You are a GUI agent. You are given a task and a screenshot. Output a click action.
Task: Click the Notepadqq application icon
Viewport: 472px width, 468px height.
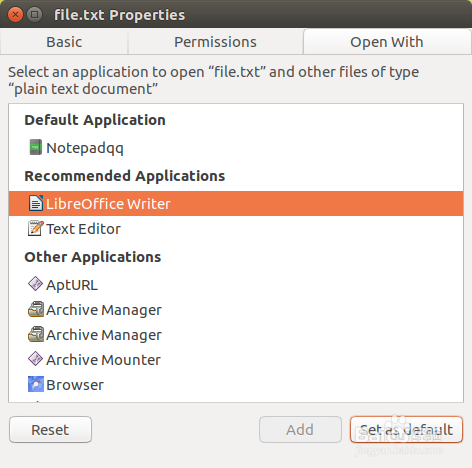pos(35,147)
